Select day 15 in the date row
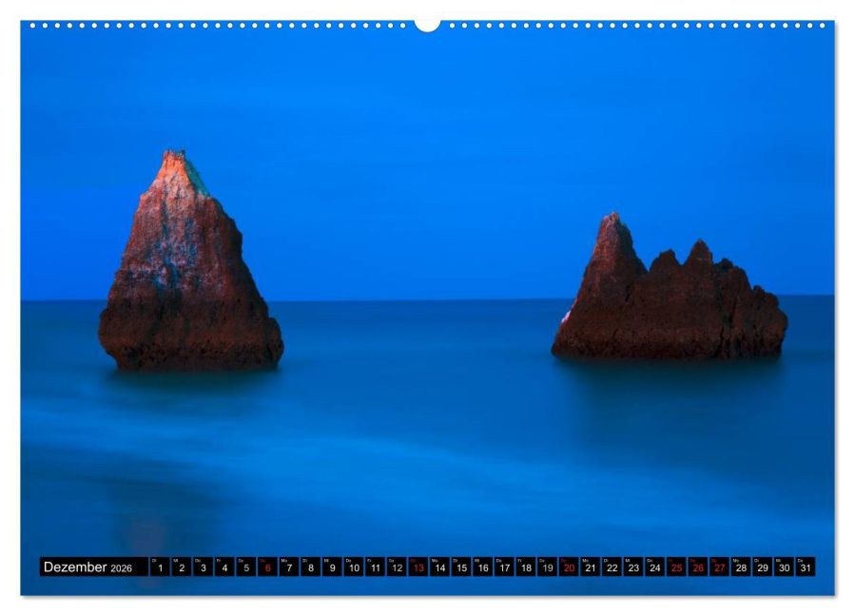 pyautogui.click(x=461, y=567)
